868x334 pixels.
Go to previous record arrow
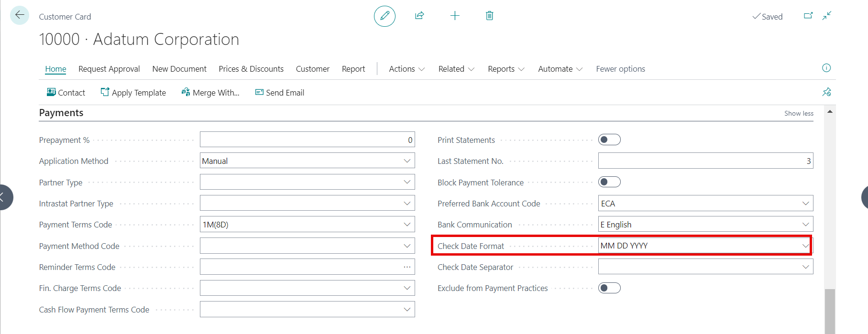click(4, 197)
